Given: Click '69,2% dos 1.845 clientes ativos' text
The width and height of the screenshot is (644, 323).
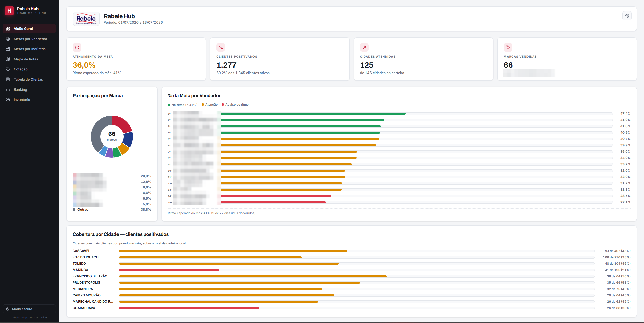Looking at the screenshot, I should point(243,73).
